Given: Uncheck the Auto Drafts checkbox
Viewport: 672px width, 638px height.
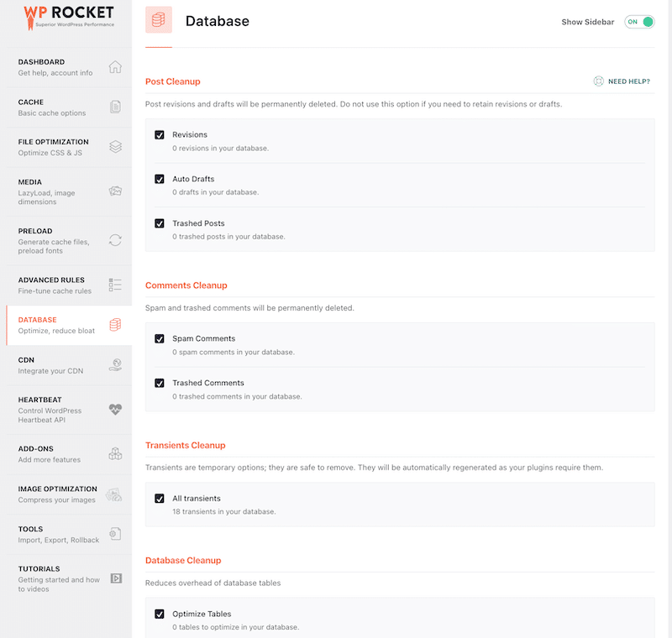Looking at the screenshot, I should (x=160, y=179).
